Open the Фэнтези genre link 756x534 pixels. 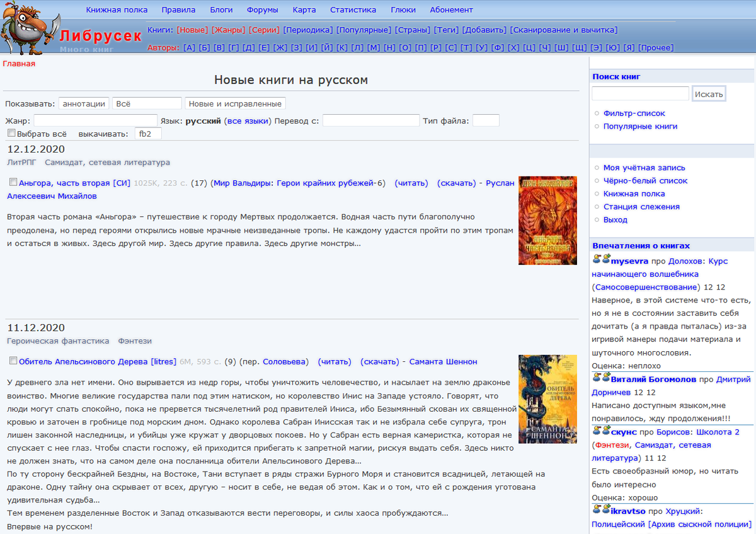click(135, 341)
